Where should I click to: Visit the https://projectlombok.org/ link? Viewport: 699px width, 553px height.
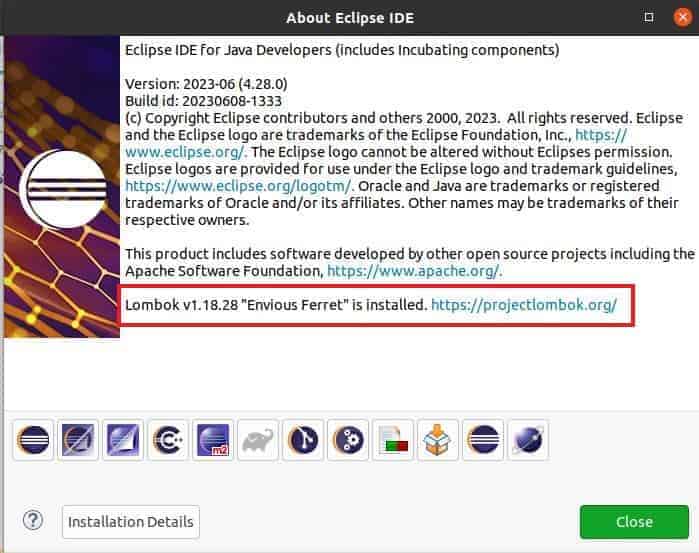coord(524,305)
